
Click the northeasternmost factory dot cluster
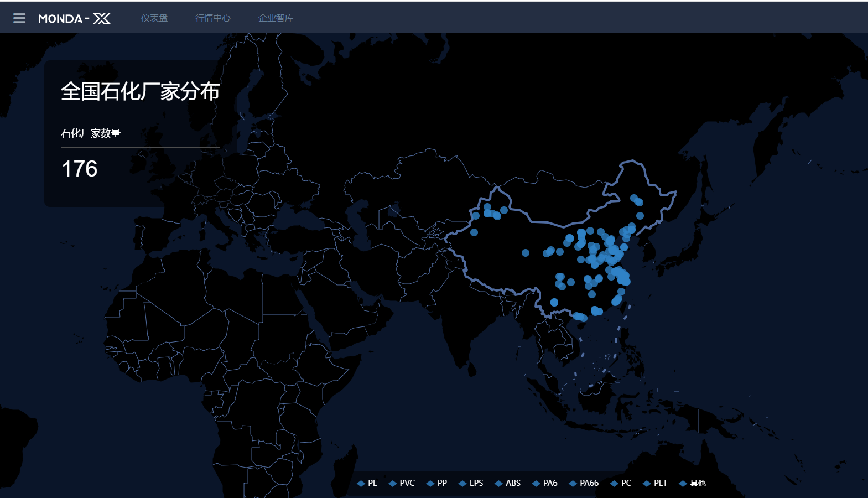click(x=637, y=200)
